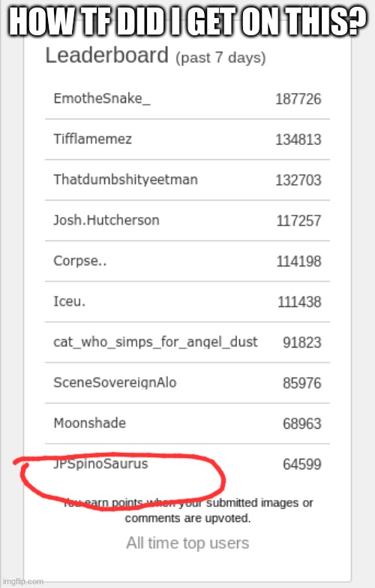Open Thatdumbshityeetman profile link
The image size is (375, 588).
[x=125, y=179]
